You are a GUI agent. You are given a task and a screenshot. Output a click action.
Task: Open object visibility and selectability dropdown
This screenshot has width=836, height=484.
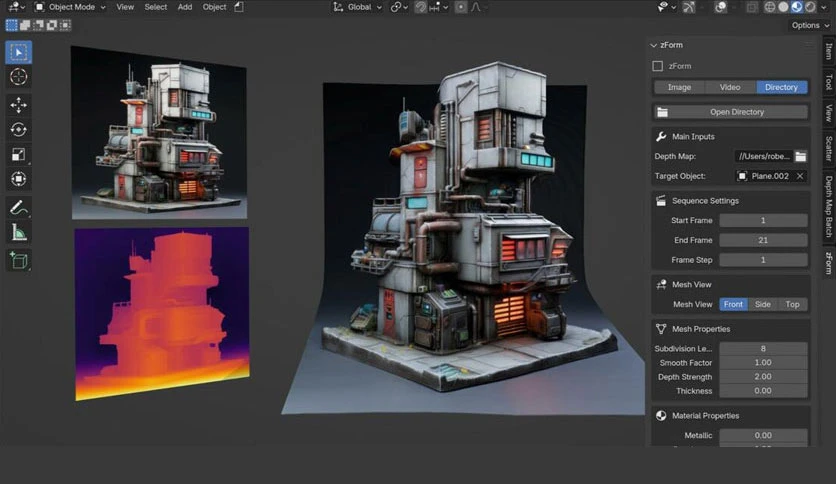[666, 7]
